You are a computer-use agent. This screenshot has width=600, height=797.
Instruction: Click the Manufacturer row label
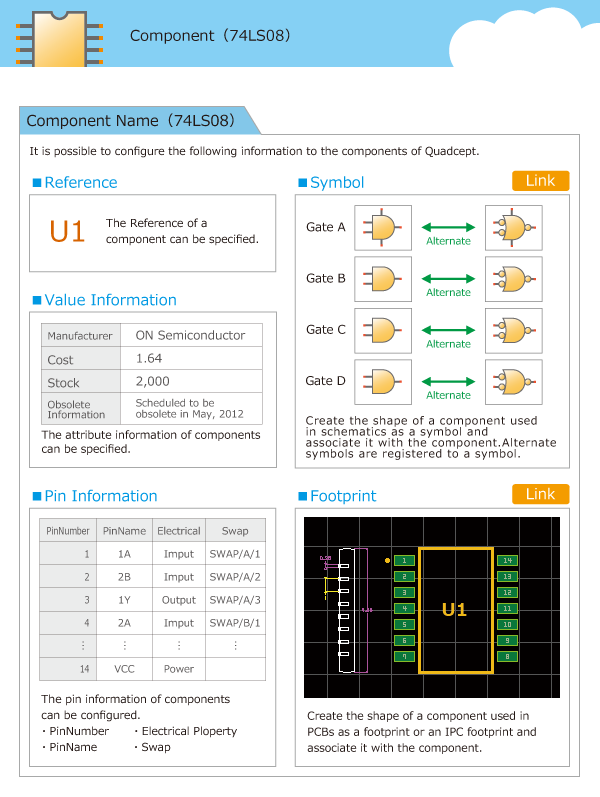point(80,335)
